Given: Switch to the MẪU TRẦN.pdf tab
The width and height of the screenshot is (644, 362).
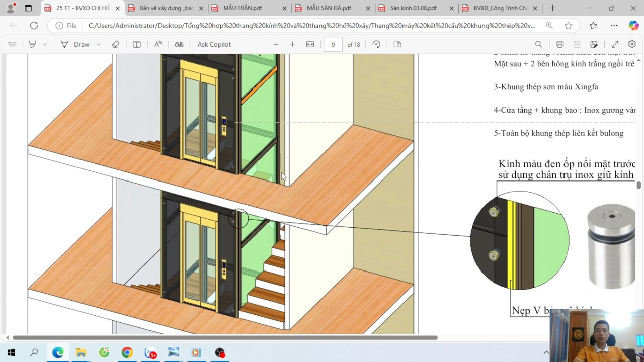Looking at the screenshot, I should [x=243, y=8].
